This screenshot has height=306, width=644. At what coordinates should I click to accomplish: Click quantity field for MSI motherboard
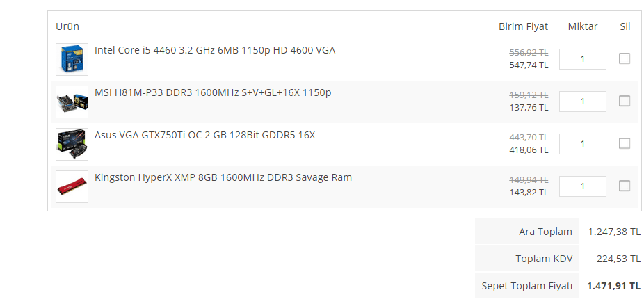582,102
